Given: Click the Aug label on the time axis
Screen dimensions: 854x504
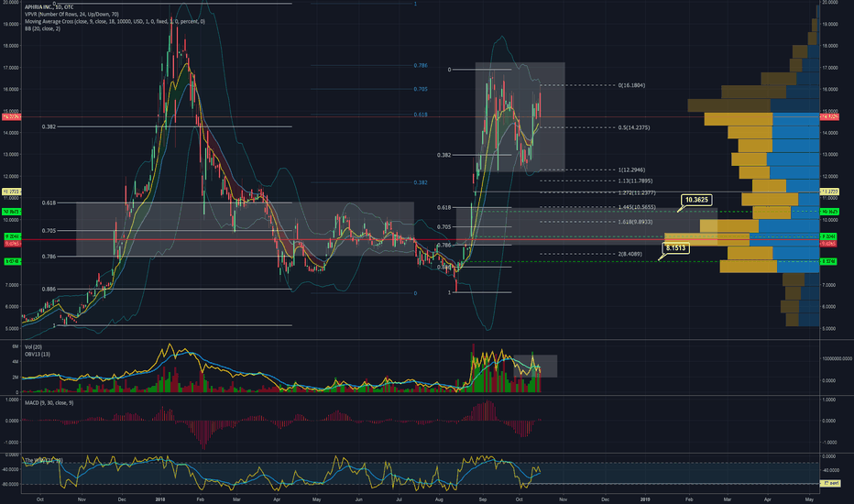Looking at the screenshot, I should tap(440, 499).
